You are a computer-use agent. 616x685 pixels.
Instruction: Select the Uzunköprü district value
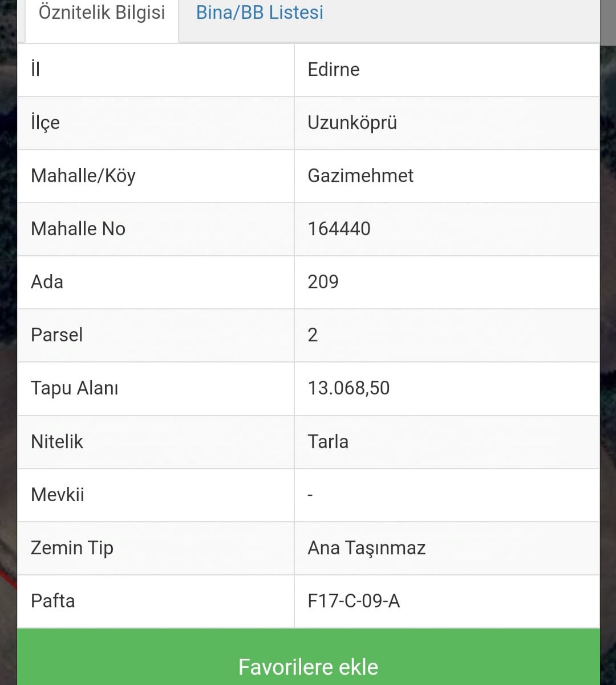point(352,123)
